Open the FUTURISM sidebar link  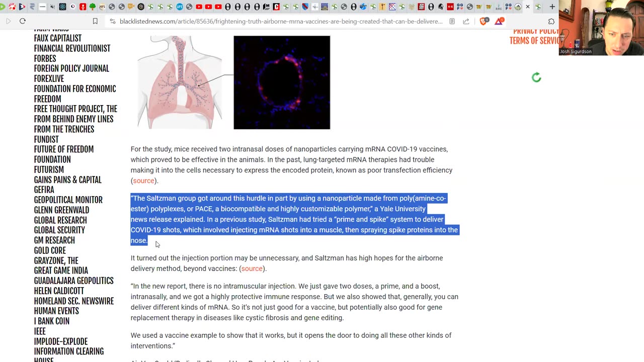click(x=49, y=169)
